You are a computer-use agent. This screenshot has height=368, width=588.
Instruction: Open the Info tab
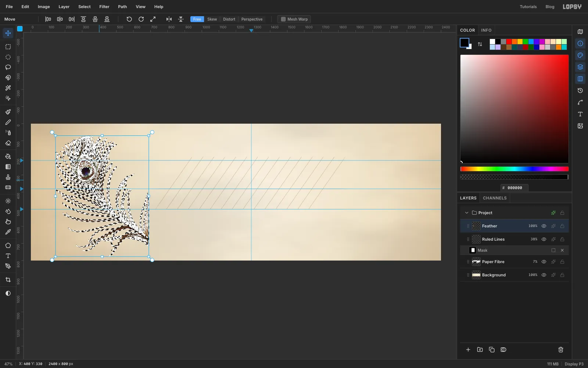coord(486,30)
